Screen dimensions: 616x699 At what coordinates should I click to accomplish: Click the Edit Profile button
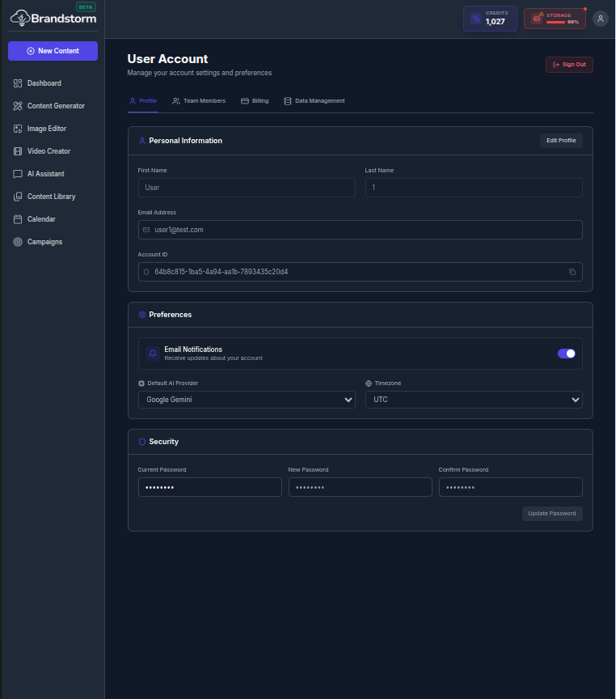point(561,141)
